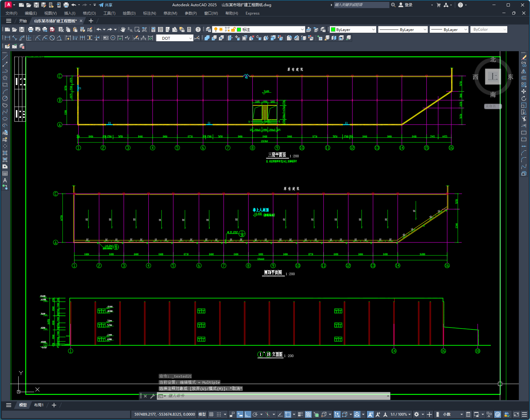Toggle Lineweight display in status bar

(x=301, y=414)
